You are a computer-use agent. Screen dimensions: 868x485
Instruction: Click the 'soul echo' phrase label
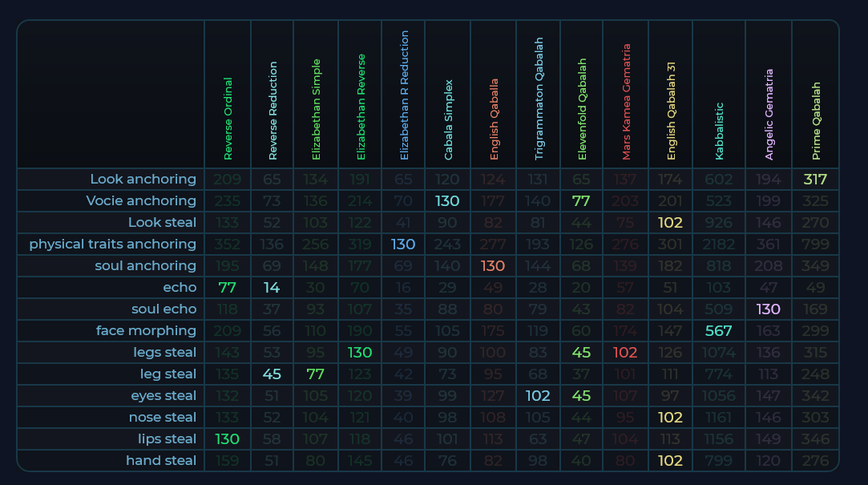tap(164, 309)
